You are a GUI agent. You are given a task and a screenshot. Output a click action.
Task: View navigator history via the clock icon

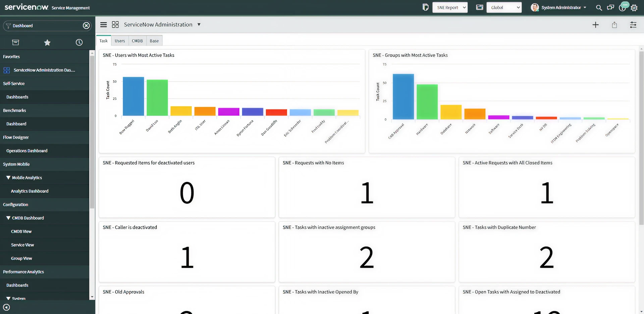[79, 42]
